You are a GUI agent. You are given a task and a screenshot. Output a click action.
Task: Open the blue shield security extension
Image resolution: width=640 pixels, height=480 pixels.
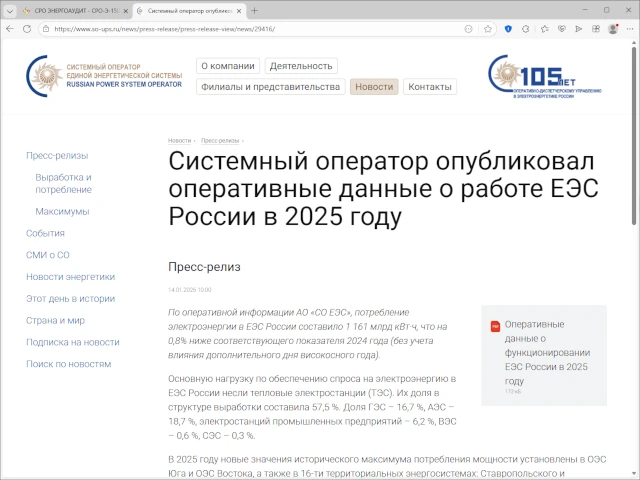coord(508,29)
